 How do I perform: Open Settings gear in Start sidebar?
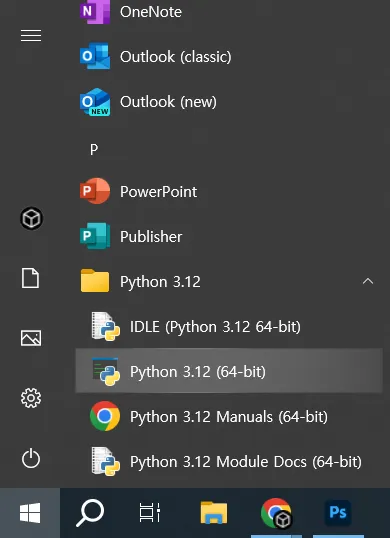(31, 398)
